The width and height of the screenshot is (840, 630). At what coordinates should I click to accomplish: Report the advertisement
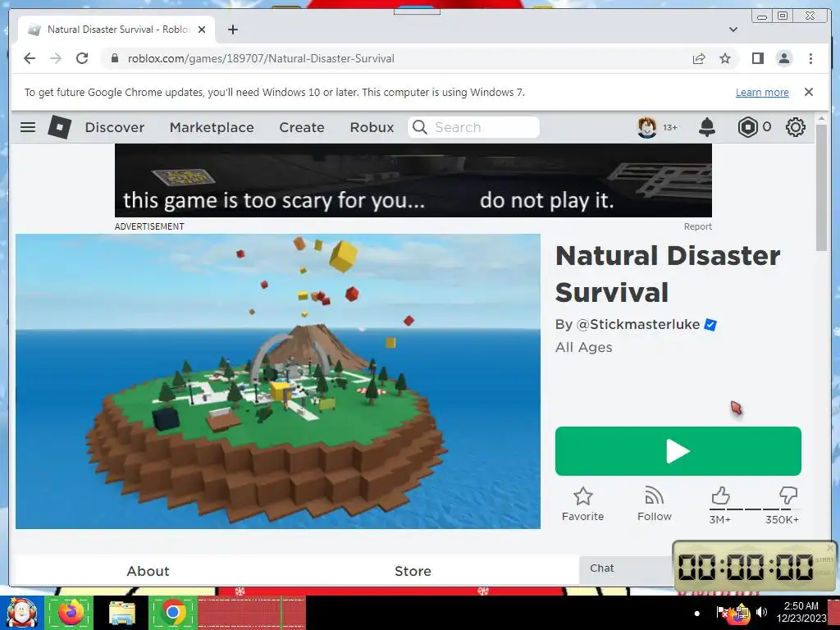[697, 226]
